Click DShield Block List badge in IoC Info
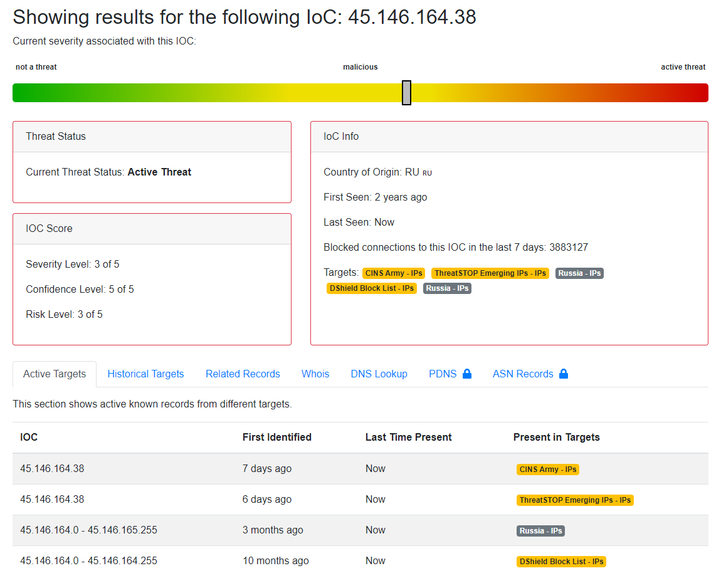The width and height of the screenshot is (726, 588). pyautogui.click(x=372, y=288)
